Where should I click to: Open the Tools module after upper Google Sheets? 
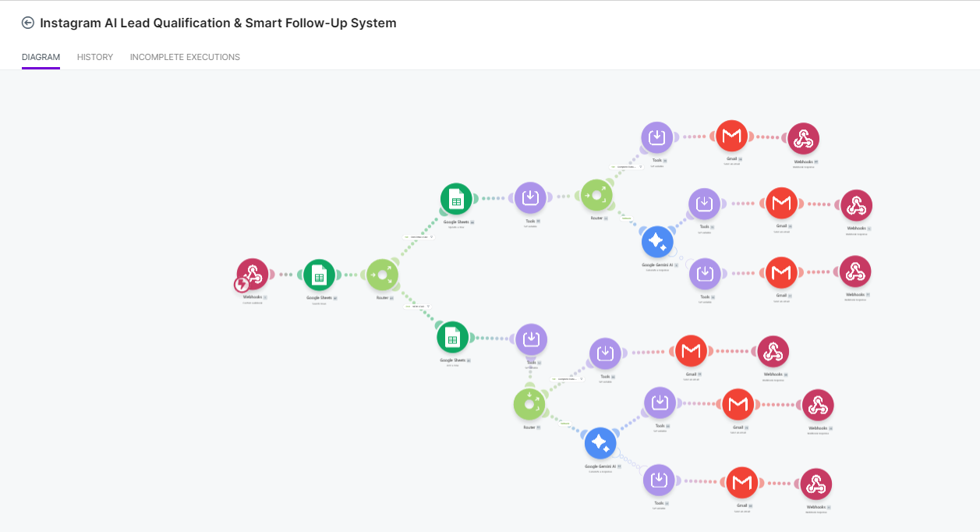[x=530, y=198]
